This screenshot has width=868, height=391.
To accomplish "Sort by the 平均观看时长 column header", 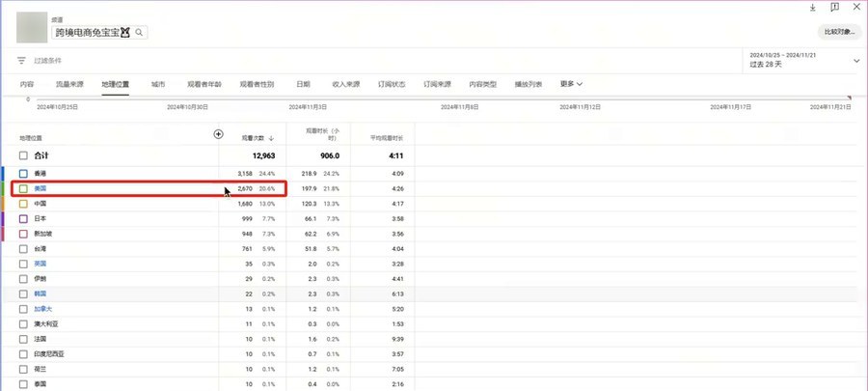I will point(387,138).
